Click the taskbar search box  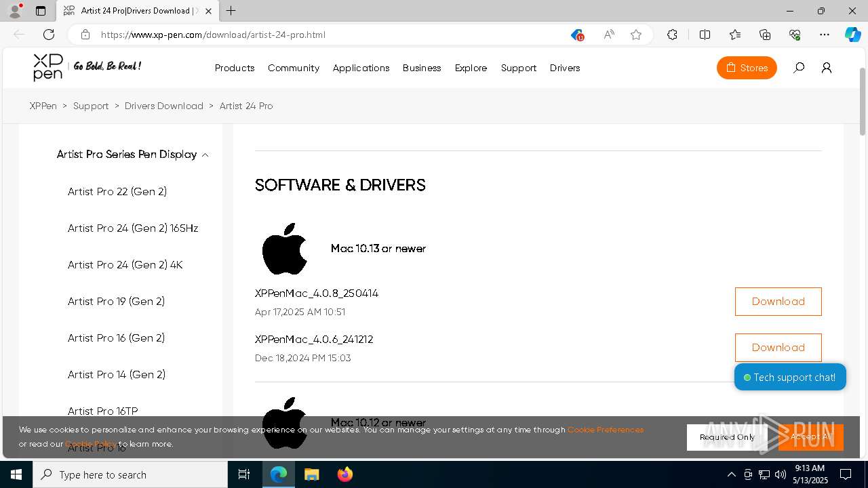tap(130, 474)
